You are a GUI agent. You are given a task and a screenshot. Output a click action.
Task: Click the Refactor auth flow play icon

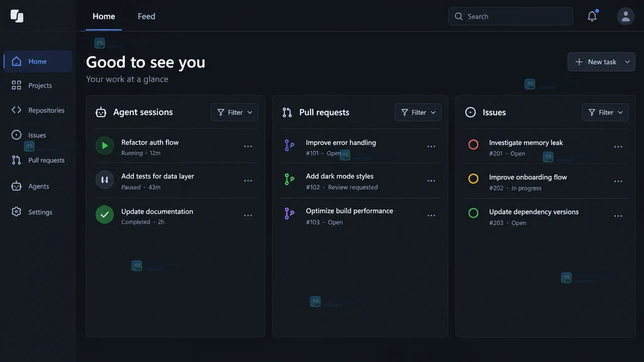105,146
